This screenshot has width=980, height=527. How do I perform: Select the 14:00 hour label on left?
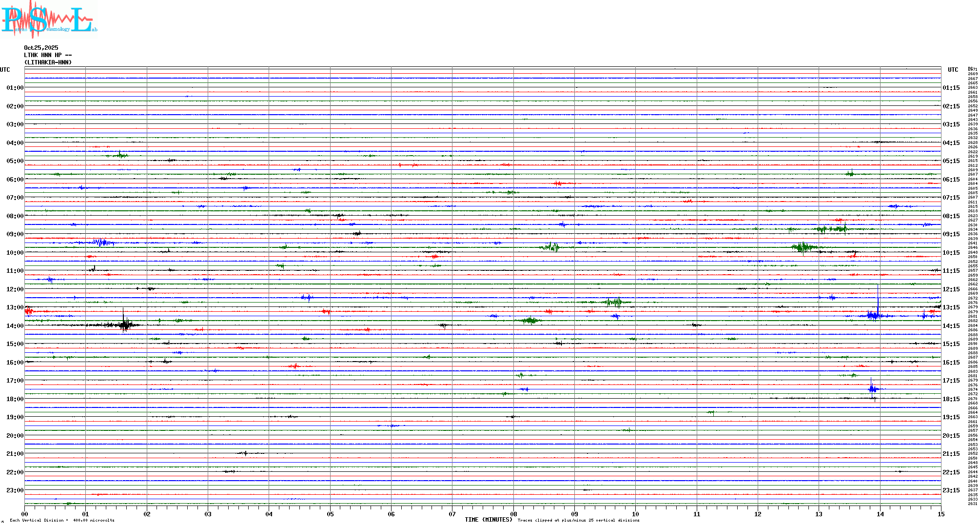15,326
